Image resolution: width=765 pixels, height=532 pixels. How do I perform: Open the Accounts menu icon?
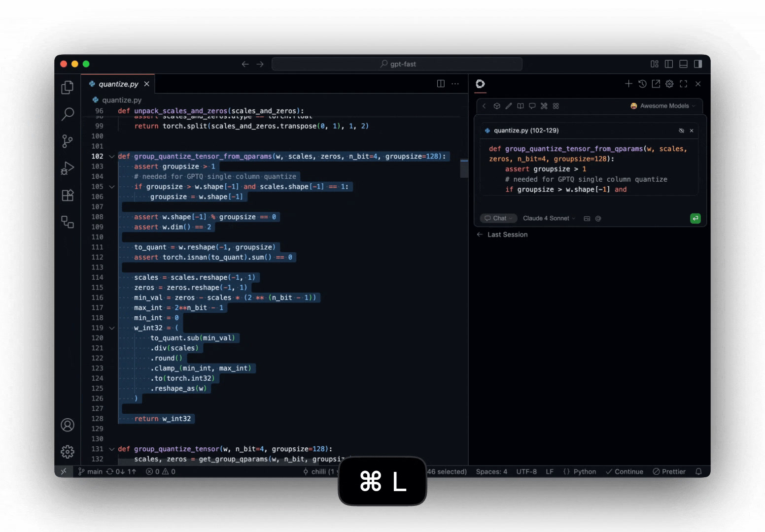pyautogui.click(x=68, y=425)
